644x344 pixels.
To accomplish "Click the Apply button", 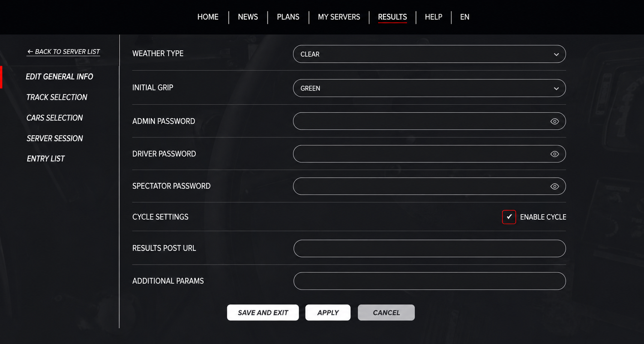I will (327, 312).
